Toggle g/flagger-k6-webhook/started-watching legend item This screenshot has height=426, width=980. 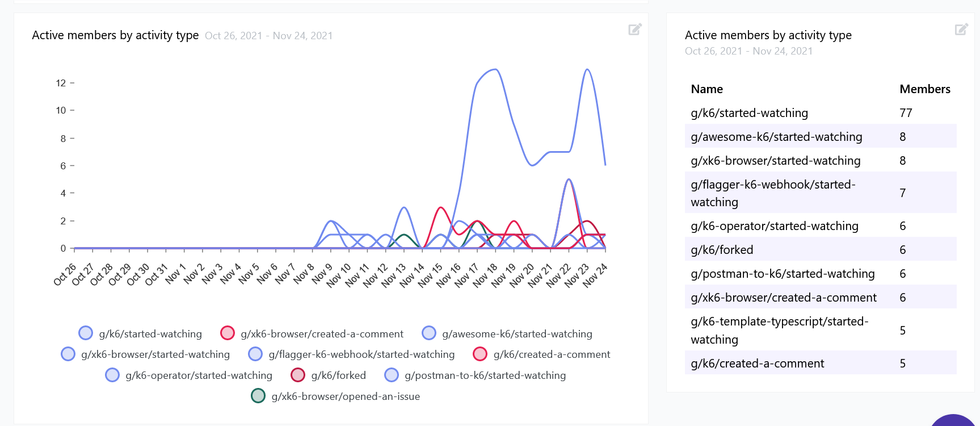[x=255, y=354]
